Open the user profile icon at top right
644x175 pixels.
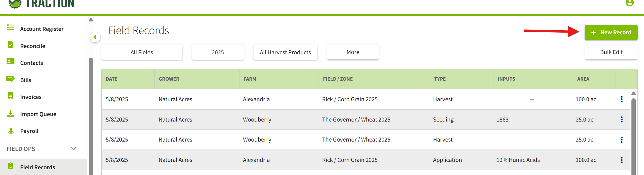tap(629, 3)
